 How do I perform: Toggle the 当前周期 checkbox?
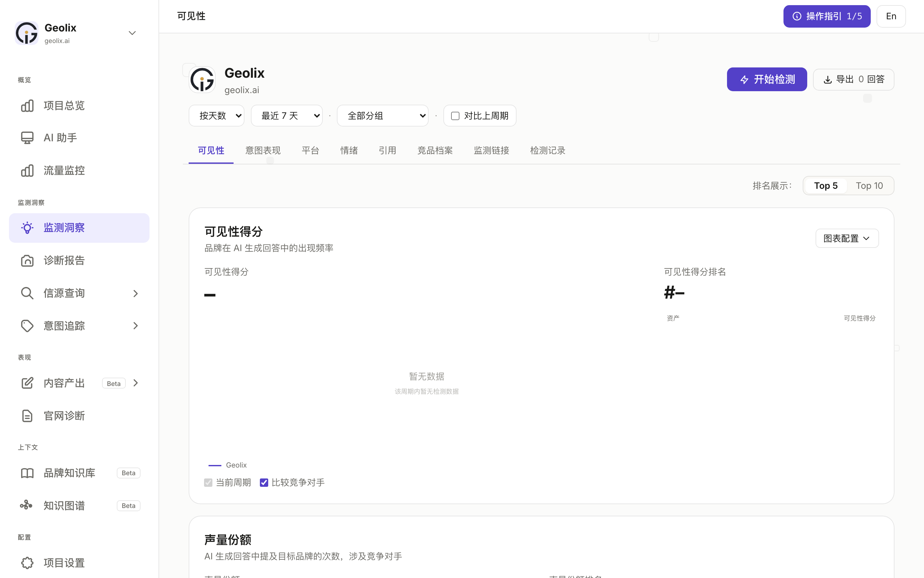[x=208, y=483]
